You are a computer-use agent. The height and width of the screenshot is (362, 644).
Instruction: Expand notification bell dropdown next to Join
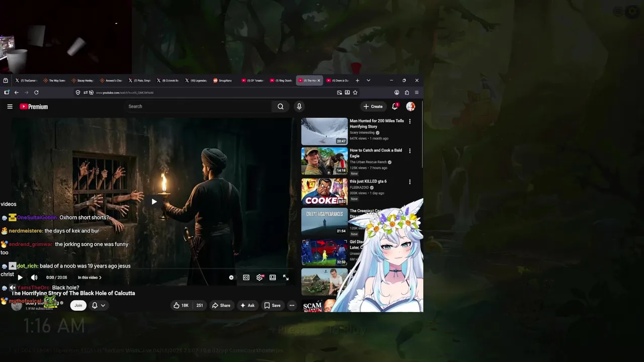pyautogui.click(x=99, y=305)
